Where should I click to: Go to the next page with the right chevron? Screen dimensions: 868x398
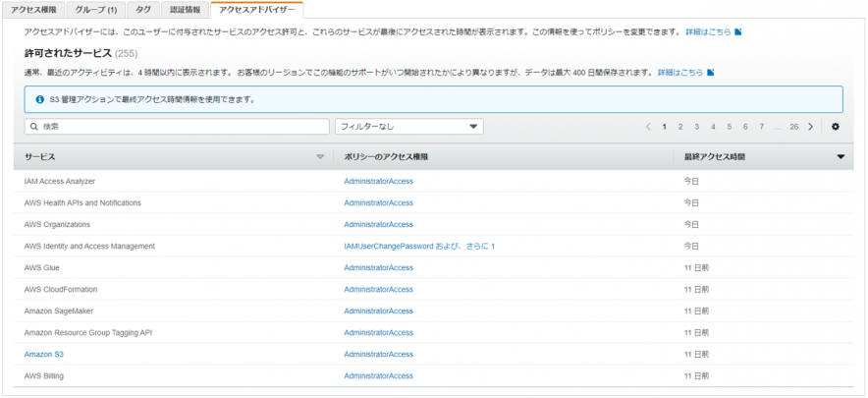[x=810, y=127]
